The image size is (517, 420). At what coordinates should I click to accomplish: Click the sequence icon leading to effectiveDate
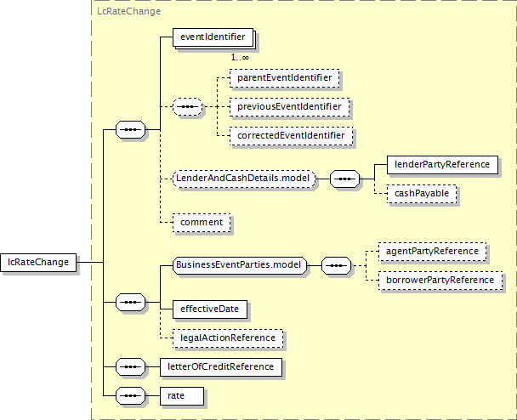pos(131,302)
